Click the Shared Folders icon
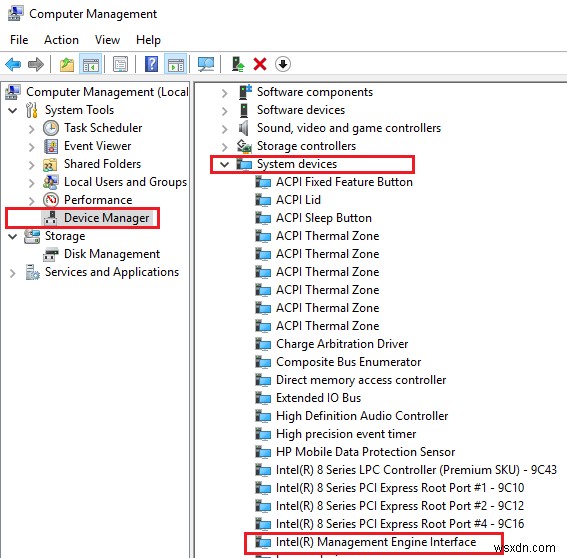This screenshot has width=567, height=558. click(x=50, y=165)
